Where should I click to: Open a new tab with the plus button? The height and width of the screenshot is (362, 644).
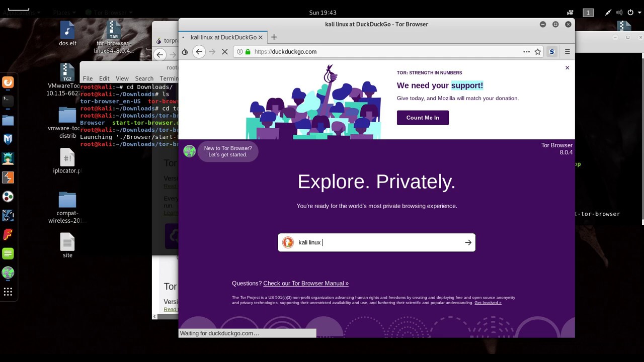pyautogui.click(x=274, y=37)
